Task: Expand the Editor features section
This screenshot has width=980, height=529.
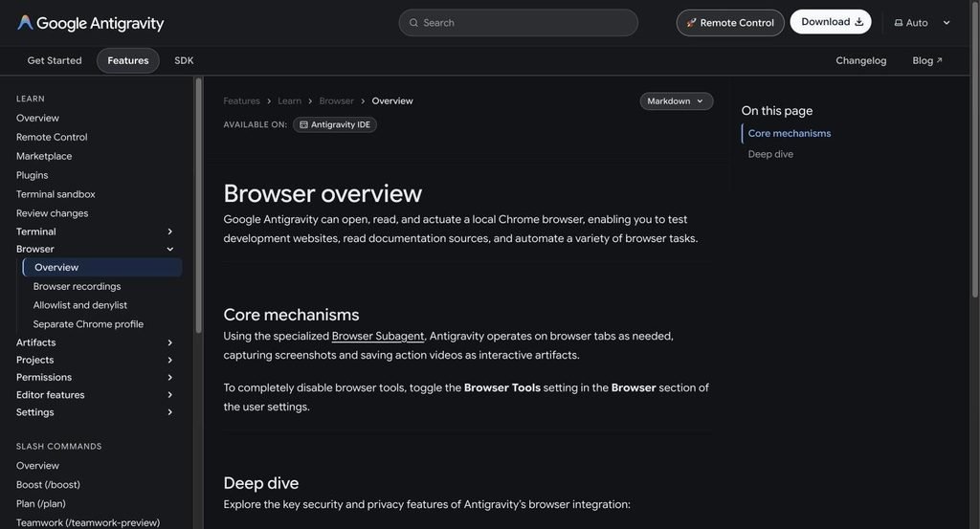Action: pyautogui.click(x=170, y=395)
